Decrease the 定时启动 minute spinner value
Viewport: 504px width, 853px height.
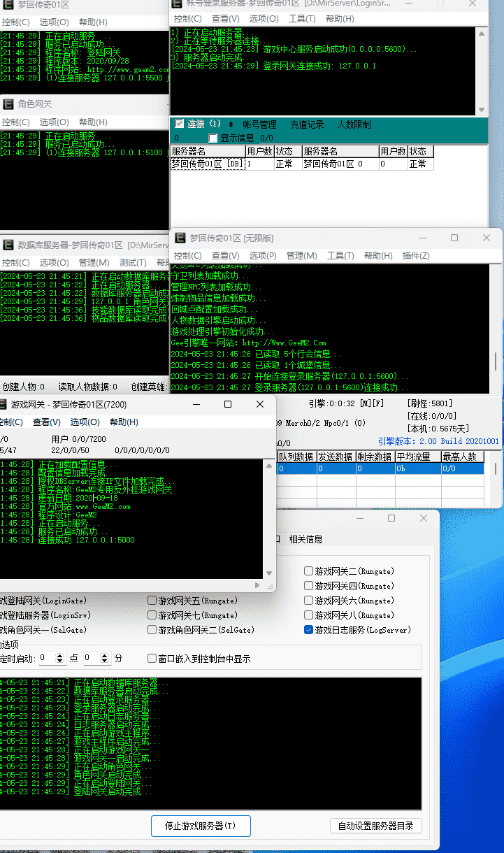106,661
